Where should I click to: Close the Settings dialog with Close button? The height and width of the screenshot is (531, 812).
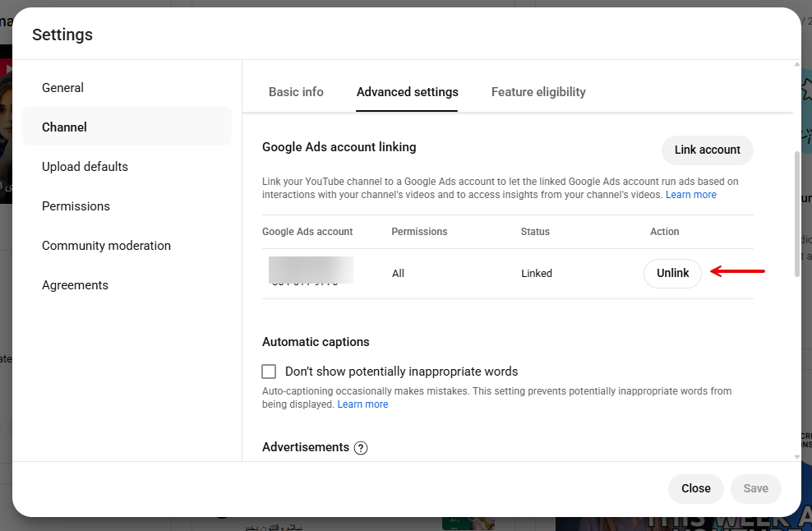pos(695,488)
